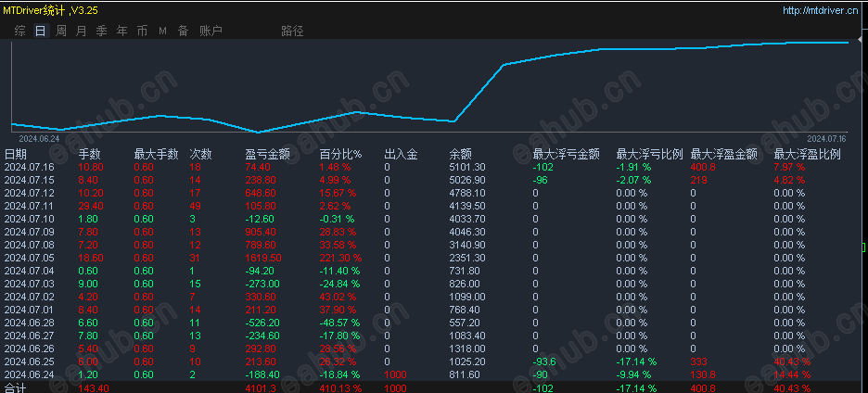The height and width of the screenshot is (393, 868).
Task: Open the 币 currency tab
Action: tap(142, 31)
